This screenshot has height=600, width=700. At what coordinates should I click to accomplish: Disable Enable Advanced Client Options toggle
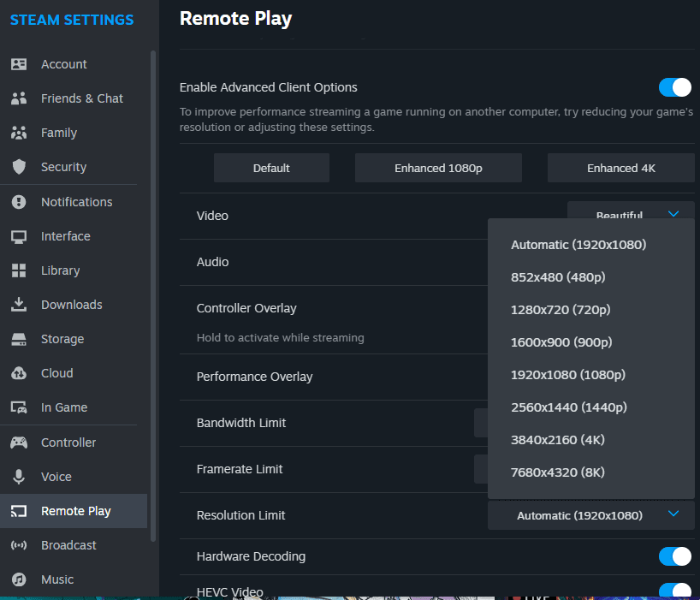click(x=674, y=87)
